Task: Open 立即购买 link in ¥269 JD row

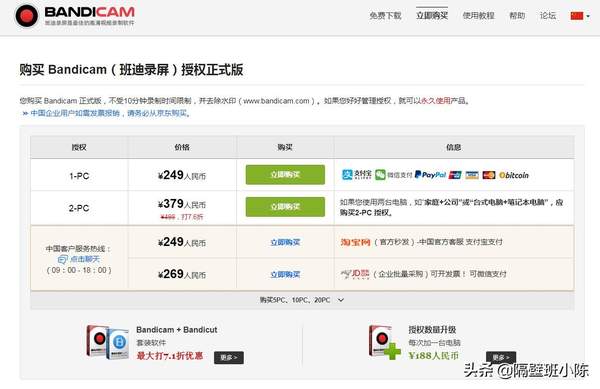Action: (285, 274)
